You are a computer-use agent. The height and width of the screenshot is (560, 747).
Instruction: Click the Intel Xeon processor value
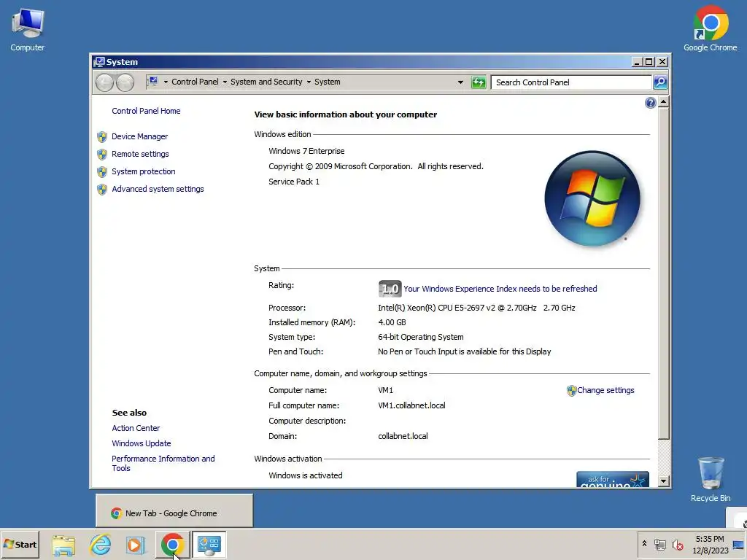[x=476, y=308]
